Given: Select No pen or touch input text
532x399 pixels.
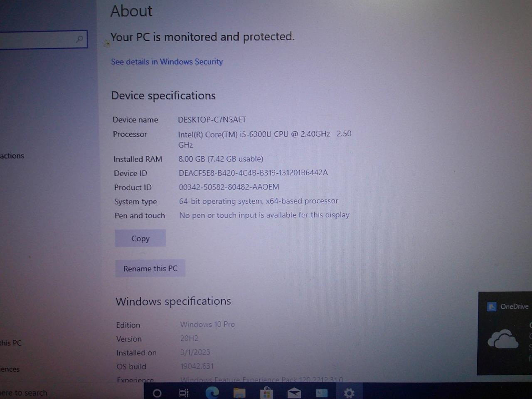Looking at the screenshot, I should coord(264,215).
